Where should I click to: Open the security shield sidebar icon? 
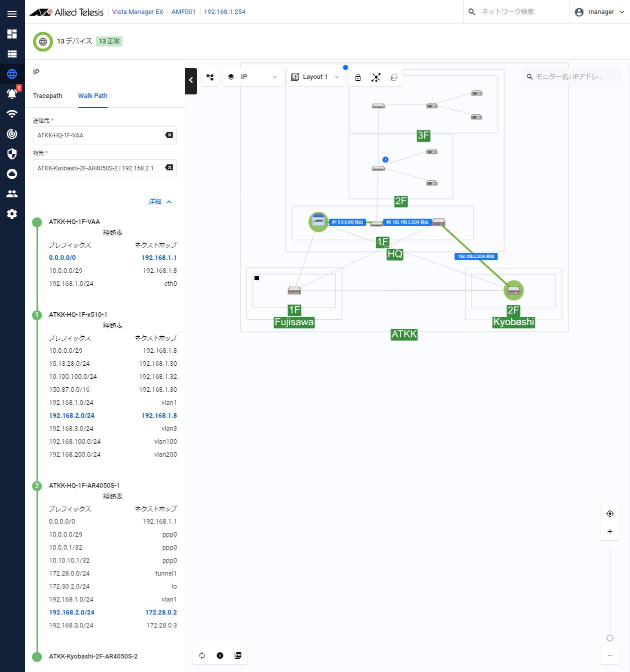[x=12, y=154]
